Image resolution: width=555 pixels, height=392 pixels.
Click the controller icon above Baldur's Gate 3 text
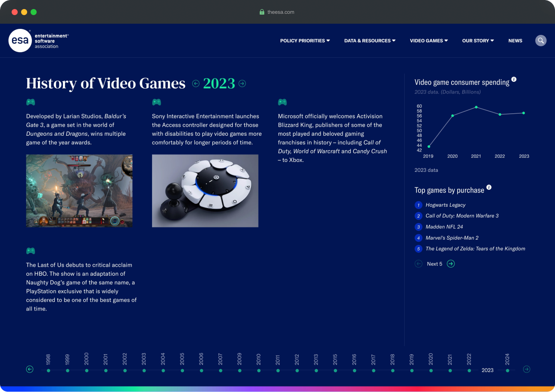point(31,102)
